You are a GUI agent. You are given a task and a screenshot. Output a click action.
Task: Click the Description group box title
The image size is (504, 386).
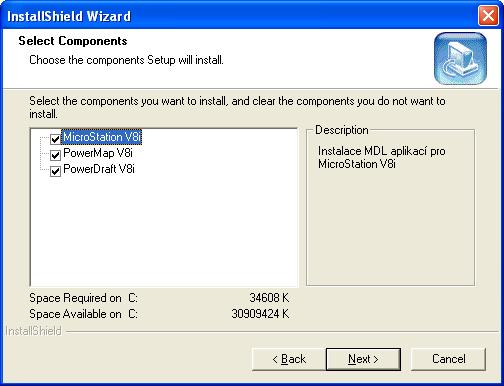coord(342,130)
